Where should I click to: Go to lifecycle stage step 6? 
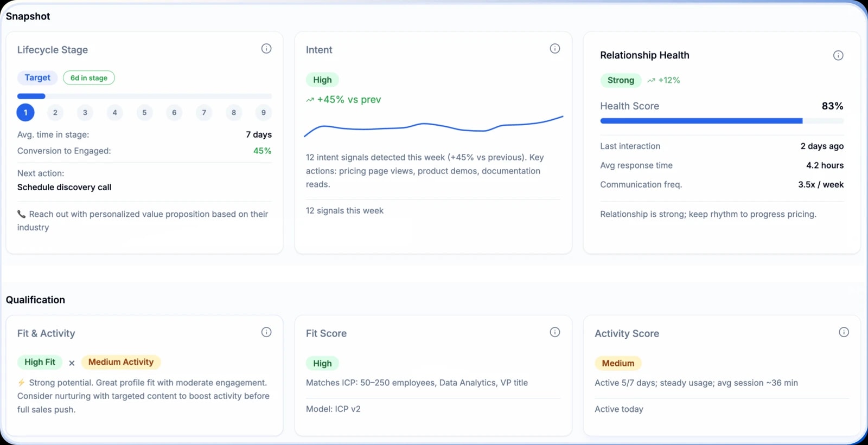pos(174,113)
